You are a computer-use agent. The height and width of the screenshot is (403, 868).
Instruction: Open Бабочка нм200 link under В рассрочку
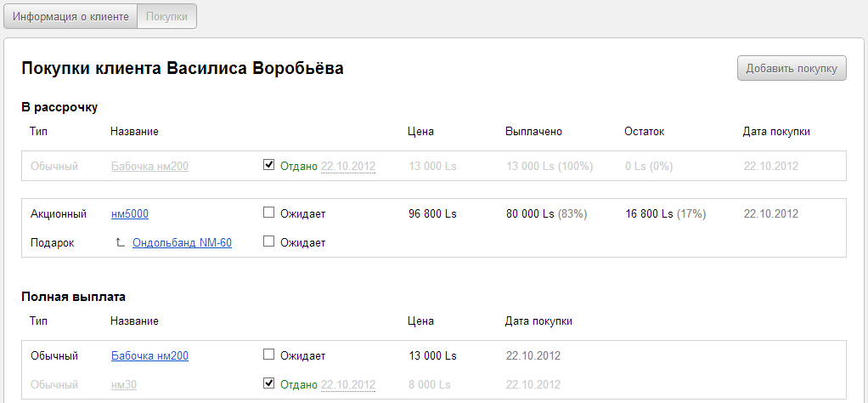click(x=149, y=167)
